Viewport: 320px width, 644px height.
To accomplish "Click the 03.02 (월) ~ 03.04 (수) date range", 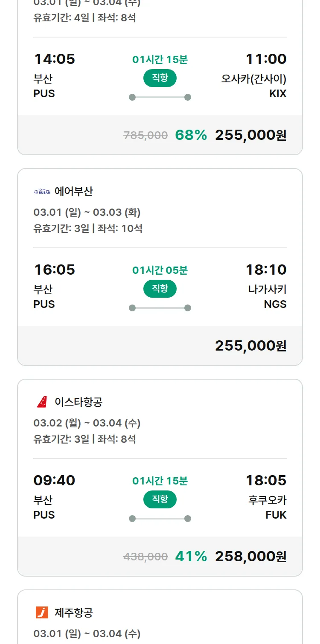I will [87, 423].
